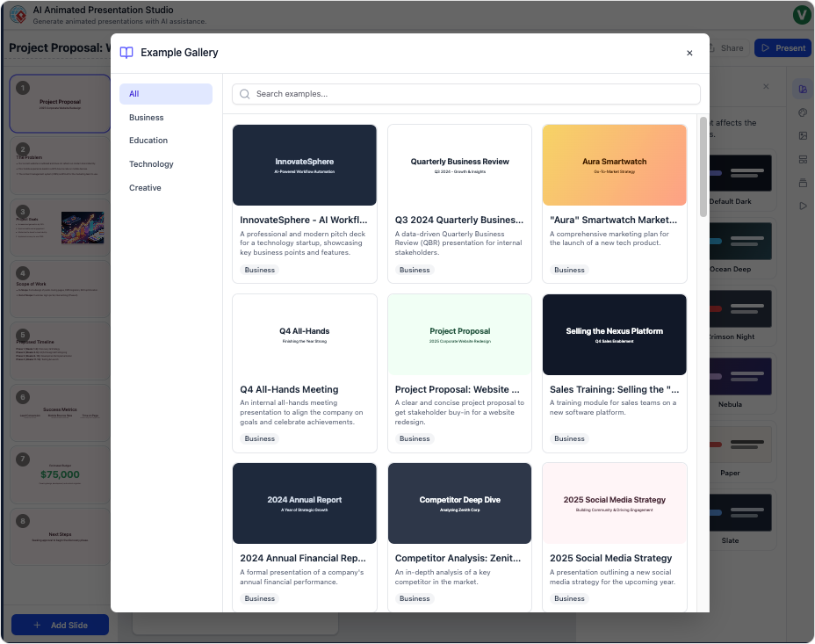Open the color palette panel in right sidebar

click(802, 112)
